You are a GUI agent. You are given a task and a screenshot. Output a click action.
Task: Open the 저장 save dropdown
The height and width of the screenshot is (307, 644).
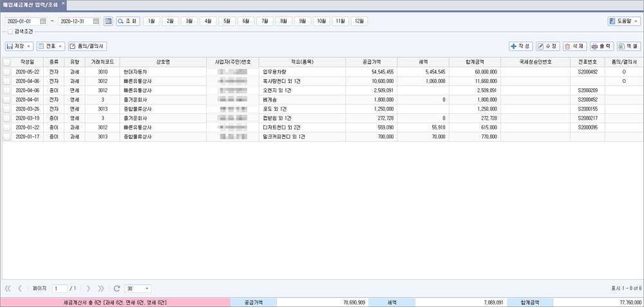point(19,46)
